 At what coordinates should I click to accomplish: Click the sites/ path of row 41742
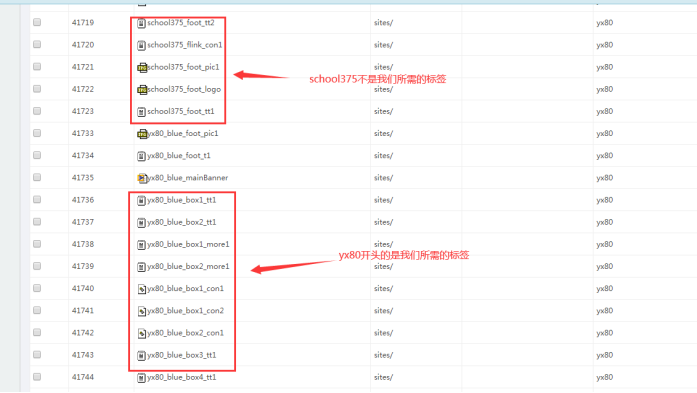coord(383,333)
